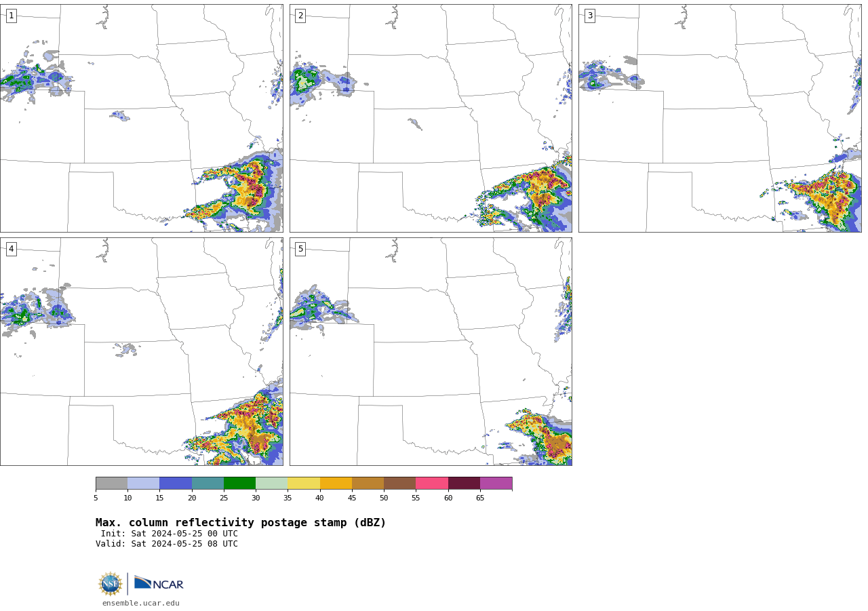Select the purple 65+ dBZ swatch

496,484
